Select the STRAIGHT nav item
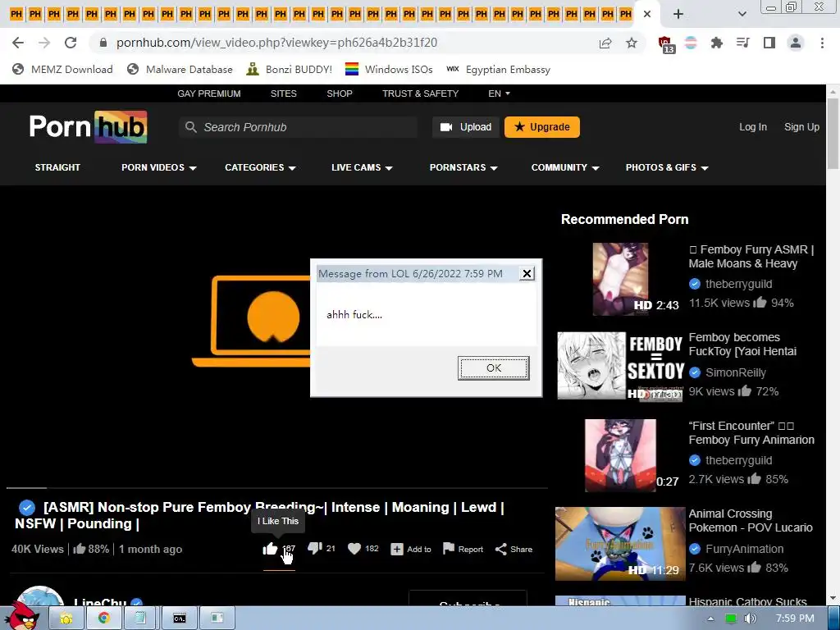The width and height of the screenshot is (840, 630). point(57,167)
